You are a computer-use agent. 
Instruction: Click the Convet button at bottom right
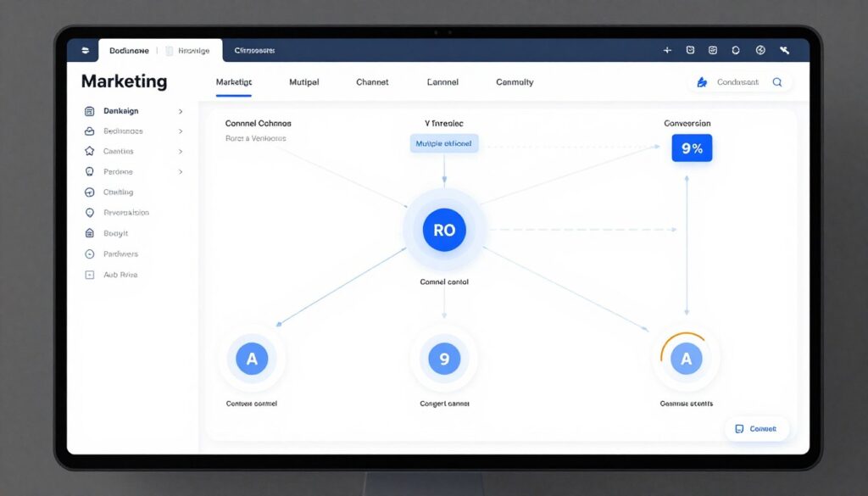click(x=757, y=429)
